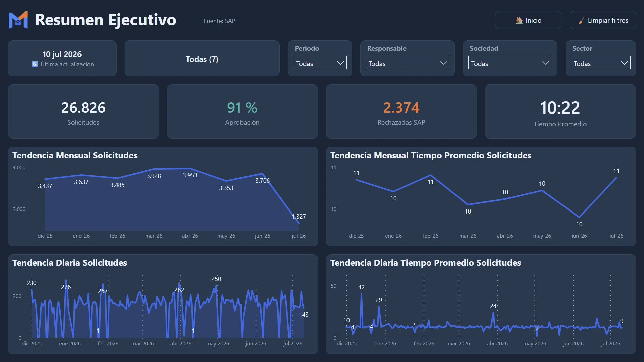Screen dimensions: 644x362
Task: Click the refresh icon beside Última actualización
Action: point(35,64)
